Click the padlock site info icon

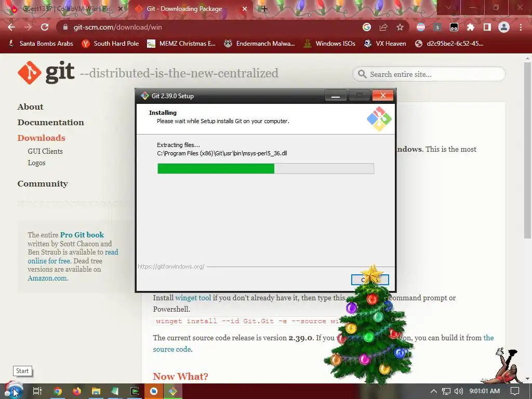pos(65,27)
